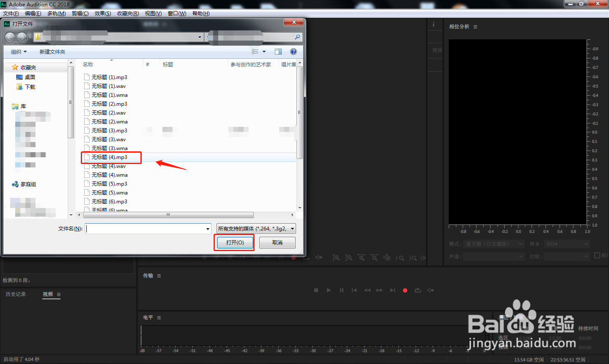Toggle the preview pane in file dialog
Image resolution: width=609 pixels, height=364 pixels.
tap(278, 52)
